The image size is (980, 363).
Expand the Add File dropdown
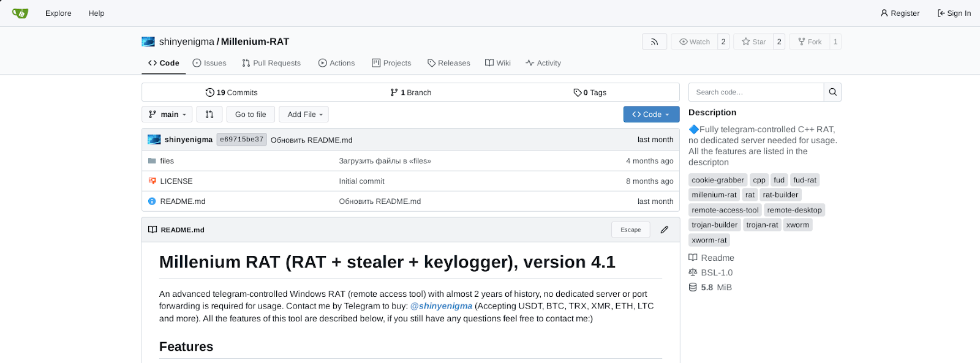pyautogui.click(x=304, y=114)
